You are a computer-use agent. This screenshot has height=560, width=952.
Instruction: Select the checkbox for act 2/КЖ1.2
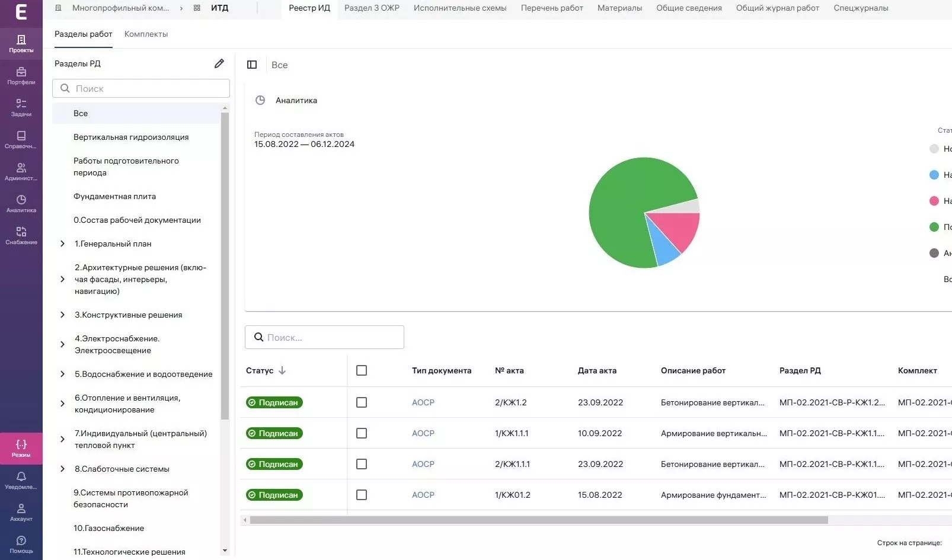click(x=362, y=402)
